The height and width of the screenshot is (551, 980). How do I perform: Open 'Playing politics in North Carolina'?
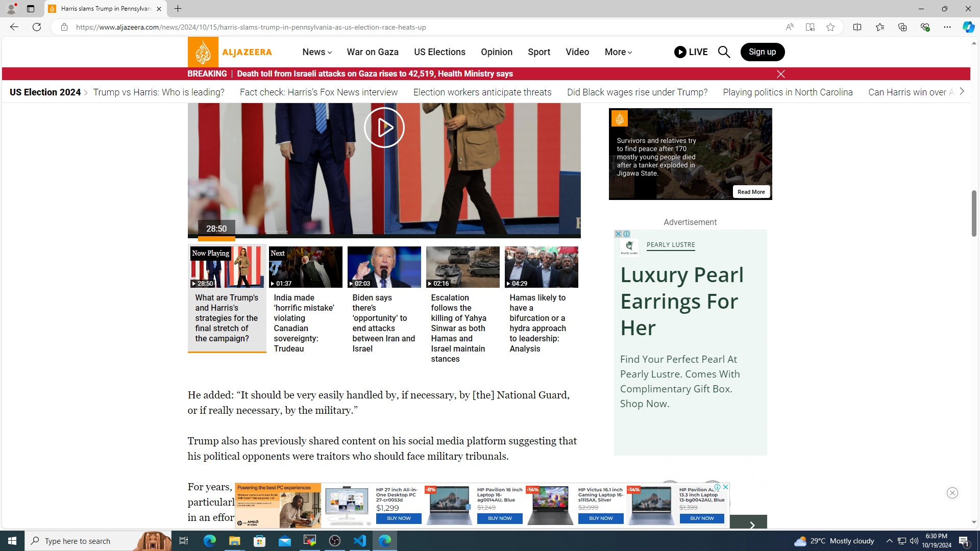788,92
